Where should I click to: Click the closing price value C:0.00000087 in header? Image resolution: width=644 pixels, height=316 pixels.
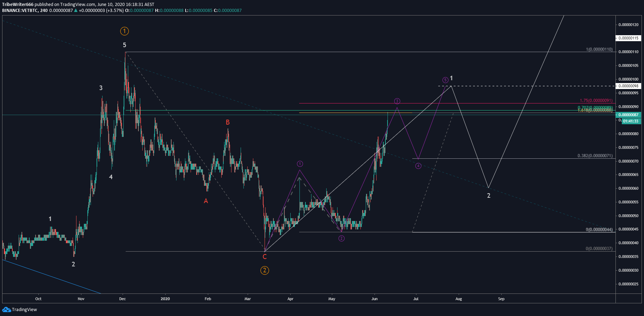(228, 11)
